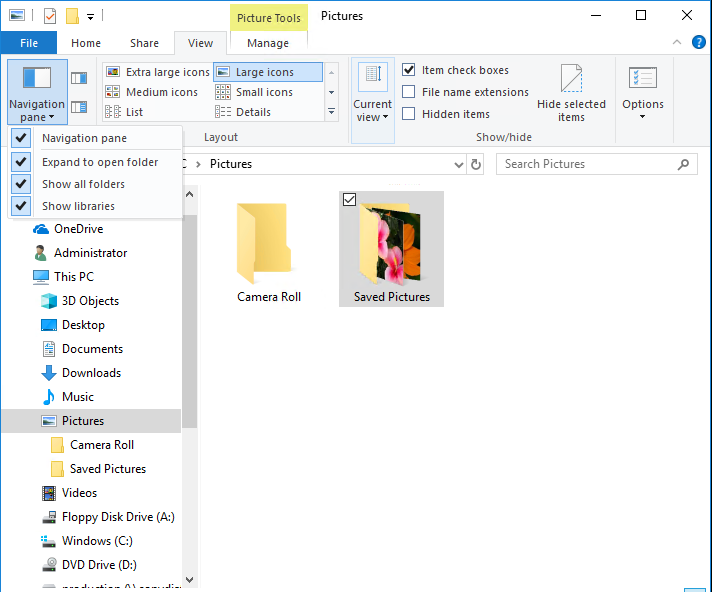This screenshot has width=712, height=592.
Task: Switch to the Share ribbon tab
Action: click(x=144, y=43)
